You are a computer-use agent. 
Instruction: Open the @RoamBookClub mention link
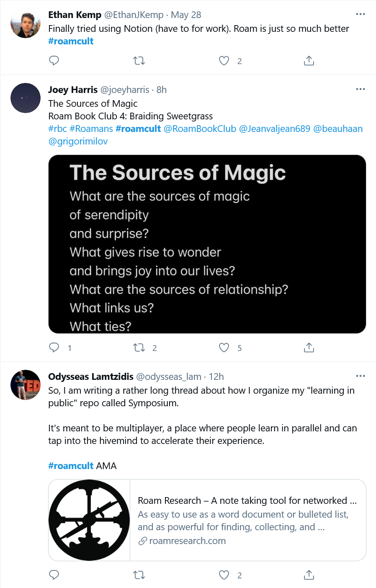pos(200,129)
